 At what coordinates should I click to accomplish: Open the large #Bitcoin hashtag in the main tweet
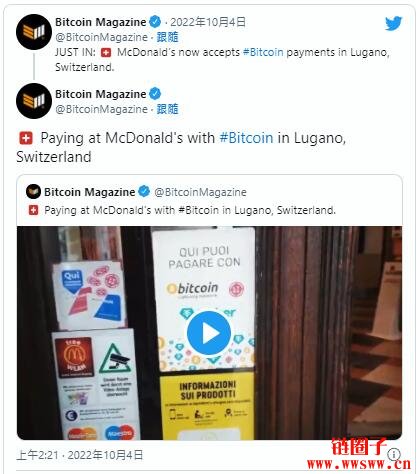(x=246, y=138)
